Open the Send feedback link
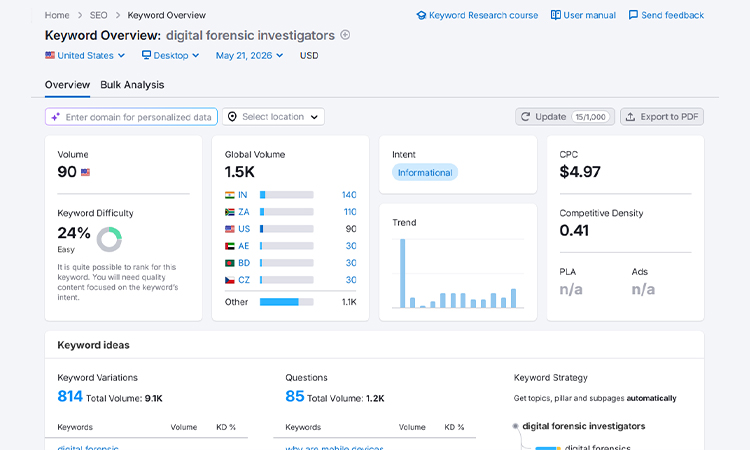 tap(666, 15)
